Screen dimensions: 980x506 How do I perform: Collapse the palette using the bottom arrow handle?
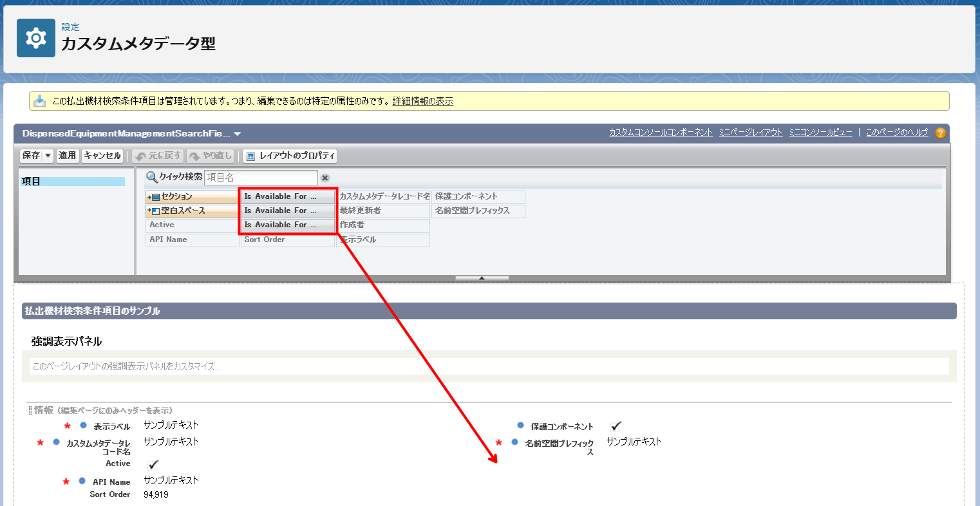[482, 278]
